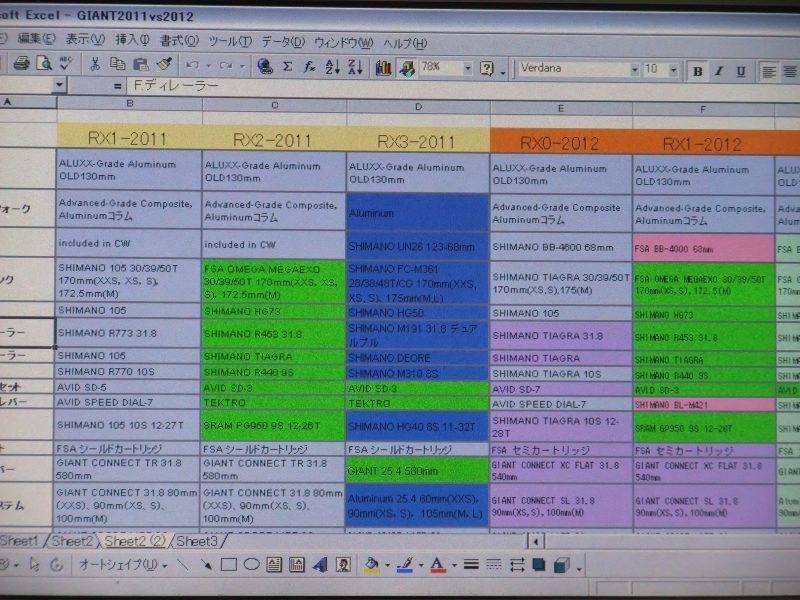Sort descending Z to A
The height and width of the screenshot is (600, 800).
356,67
